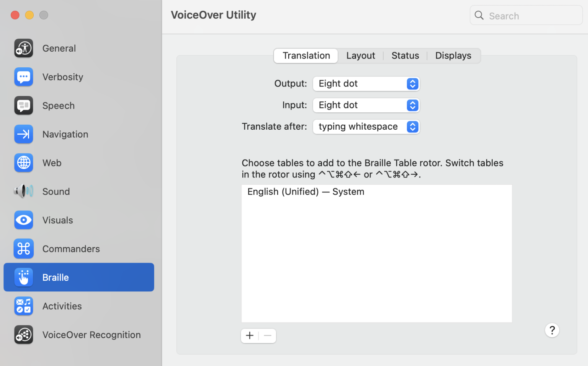The image size is (588, 366).
Task: Click the Sound speaker icon
Action: (24, 191)
